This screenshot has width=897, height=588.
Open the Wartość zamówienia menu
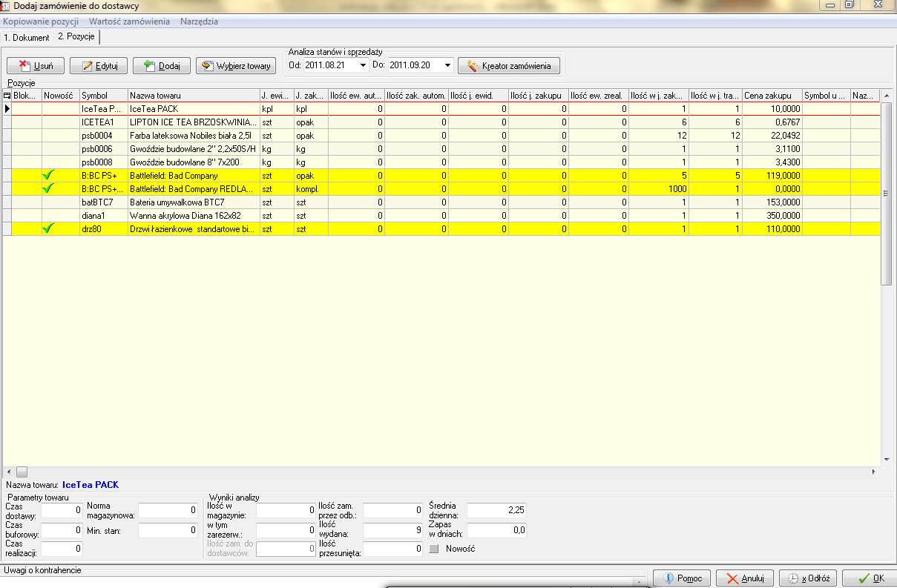point(129,22)
